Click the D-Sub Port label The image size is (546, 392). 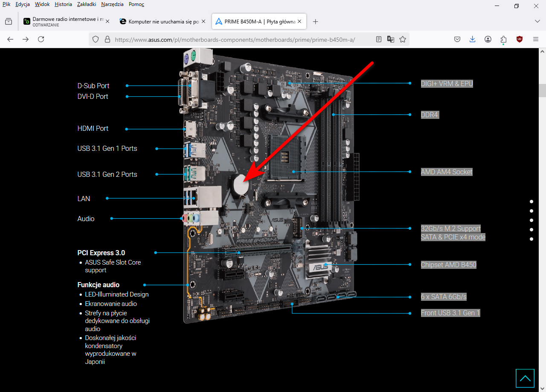click(x=93, y=86)
